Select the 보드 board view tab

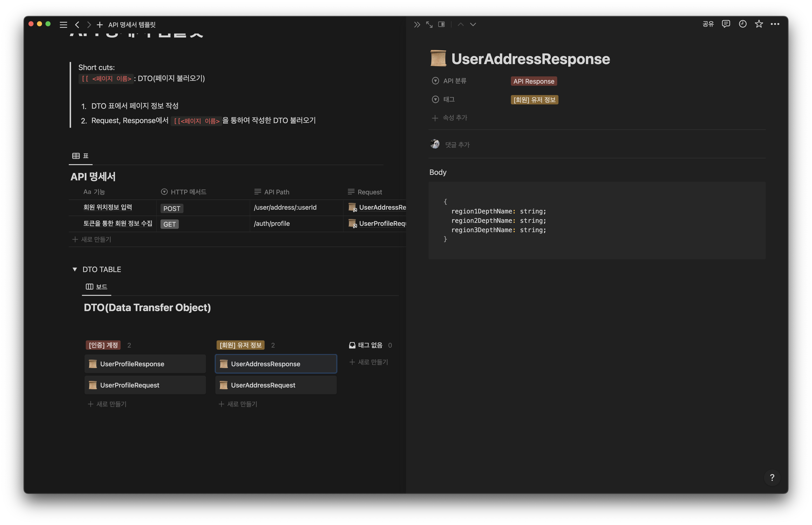(x=97, y=287)
